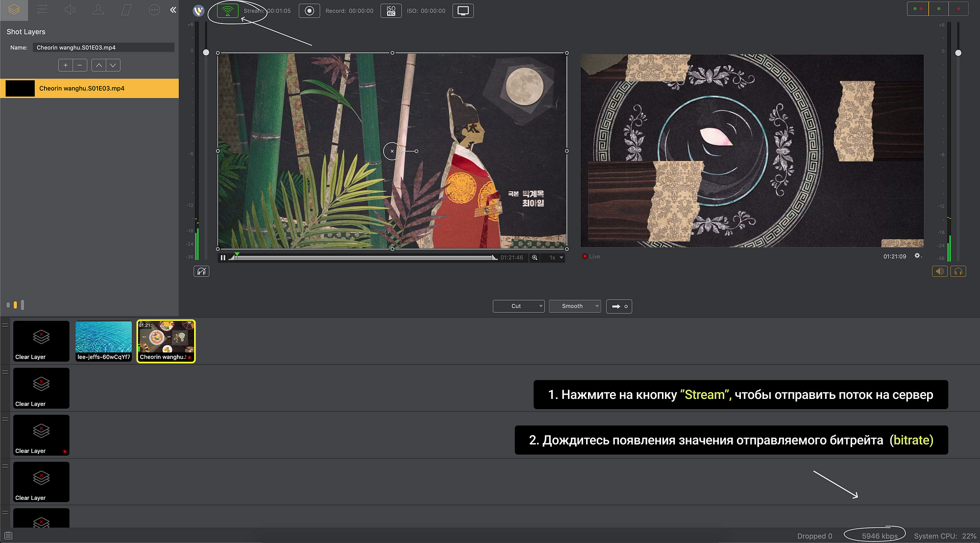Click the Stream 00:01:05 timer text

[x=267, y=11]
